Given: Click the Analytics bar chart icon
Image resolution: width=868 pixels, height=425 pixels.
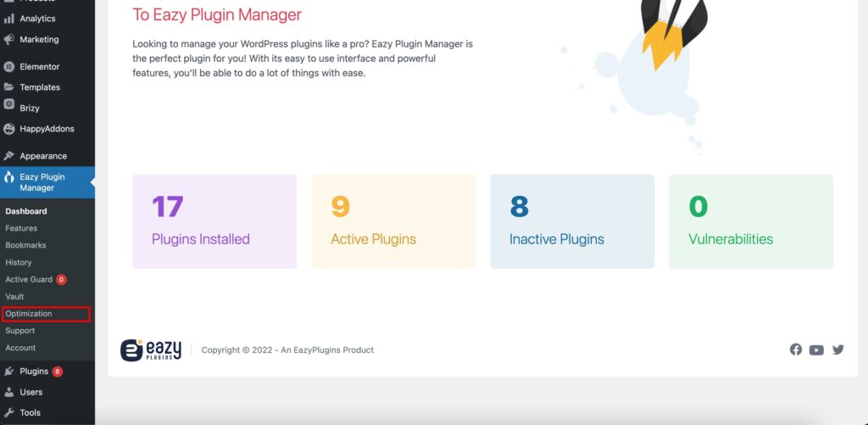Looking at the screenshot, I should point(8,19).
